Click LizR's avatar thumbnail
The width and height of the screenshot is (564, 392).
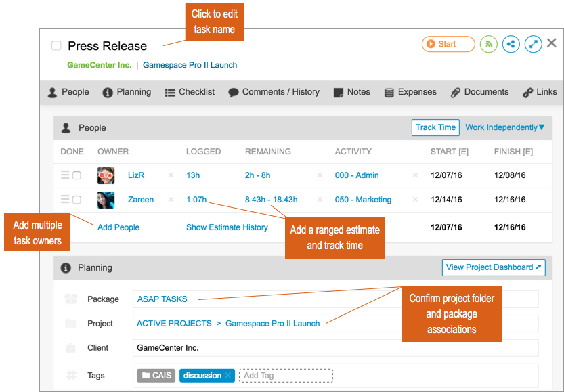pos(106,175)
